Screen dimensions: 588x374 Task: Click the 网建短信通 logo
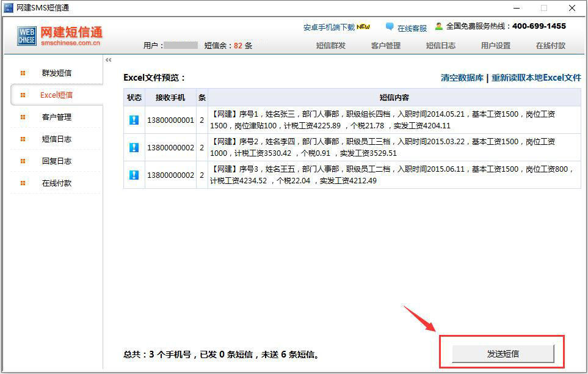[60, 35]
